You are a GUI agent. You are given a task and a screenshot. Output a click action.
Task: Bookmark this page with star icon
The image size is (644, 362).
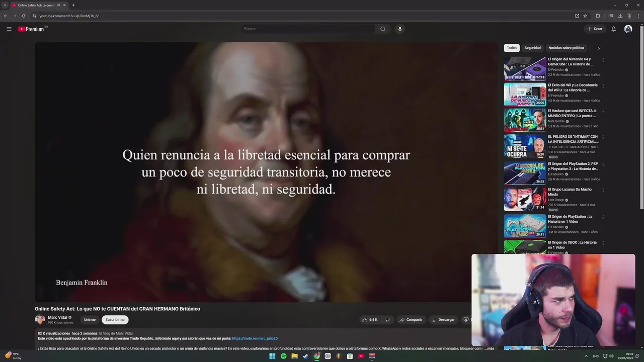pyautogui.click(x=585, y=16)
